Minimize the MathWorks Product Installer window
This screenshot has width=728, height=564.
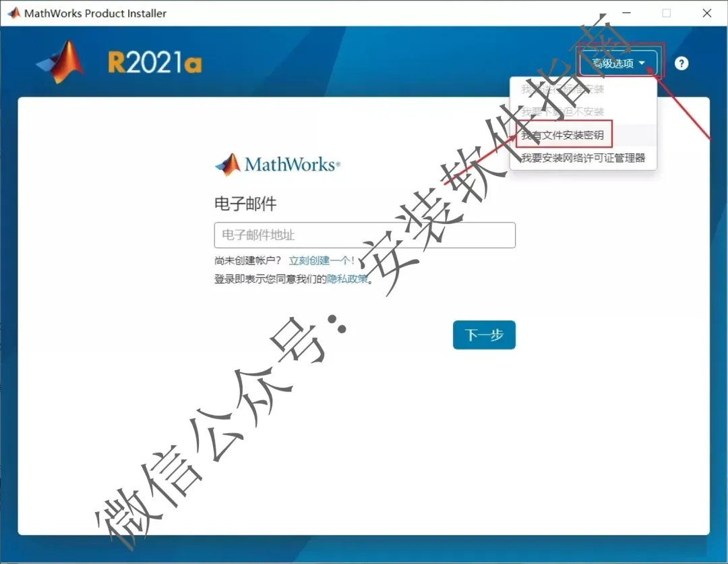pos(626,13)
